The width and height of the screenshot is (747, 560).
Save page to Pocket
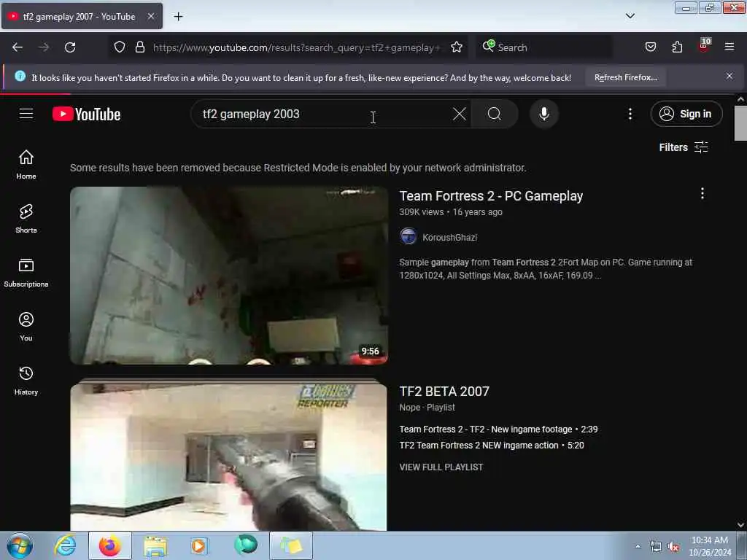(x=650, y=47)
